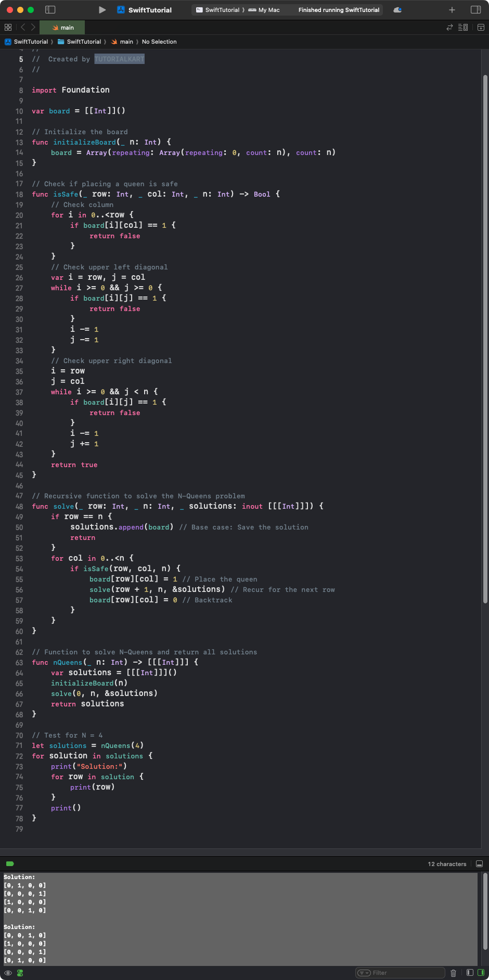Click the 'var board' declaration on line 10
This screenshot has height=980, width=489.
pyautogui.click(x=79, y=111)
